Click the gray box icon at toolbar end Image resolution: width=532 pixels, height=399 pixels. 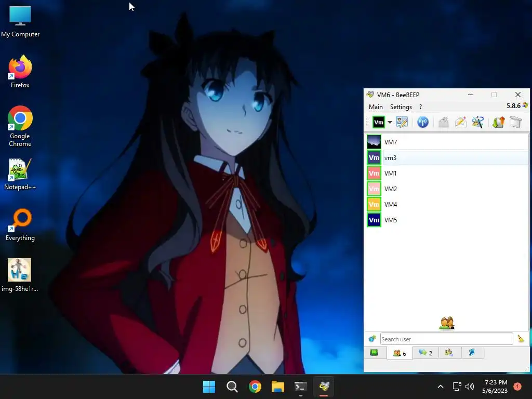tap(516, 122)
